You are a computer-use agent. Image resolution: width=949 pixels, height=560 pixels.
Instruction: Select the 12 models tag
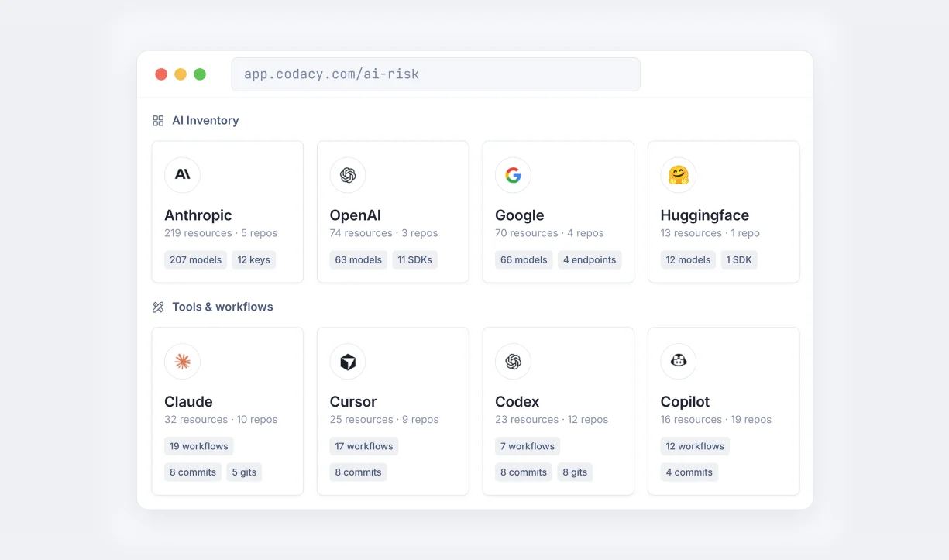[x=688, y=260]
